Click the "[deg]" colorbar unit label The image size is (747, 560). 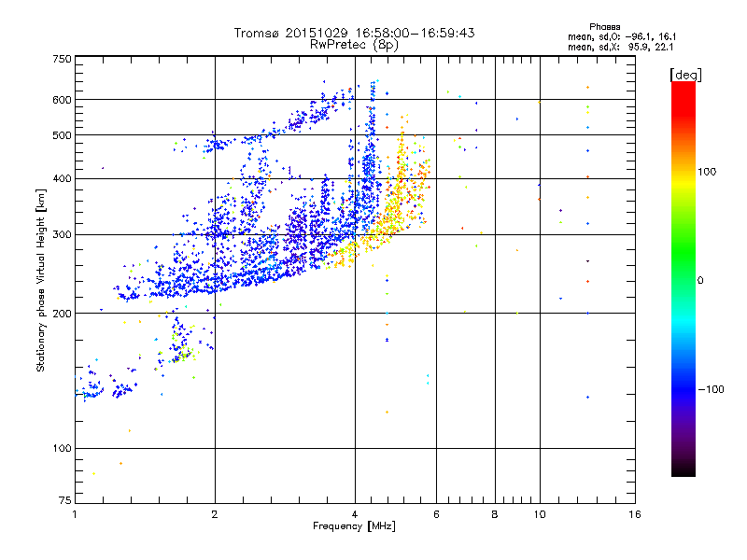(x=685, y=75)
